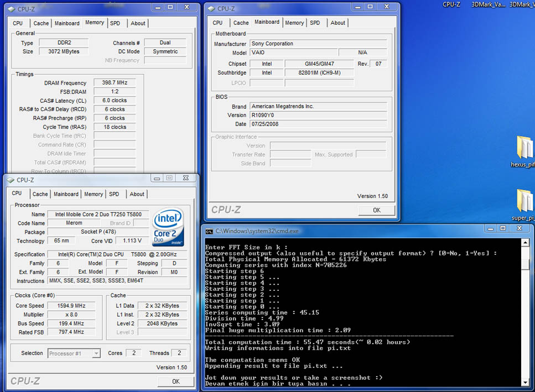Viewport: 535px width, 392px height.
Task: Click OK in the Mainboard CPU-Z window
Action: tap(377, 210)
